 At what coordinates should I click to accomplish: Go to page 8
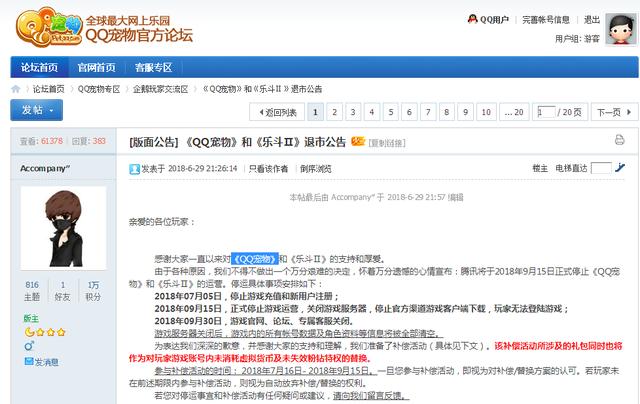pos(447,112)
